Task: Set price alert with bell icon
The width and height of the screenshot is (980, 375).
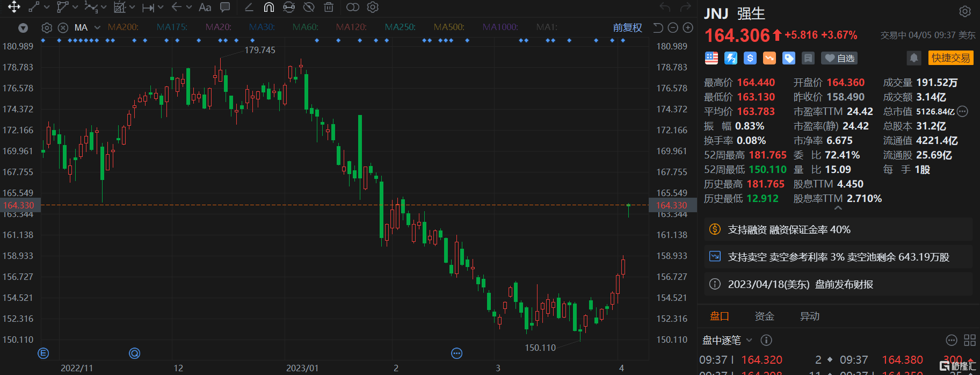Action: tap(914, 58)
